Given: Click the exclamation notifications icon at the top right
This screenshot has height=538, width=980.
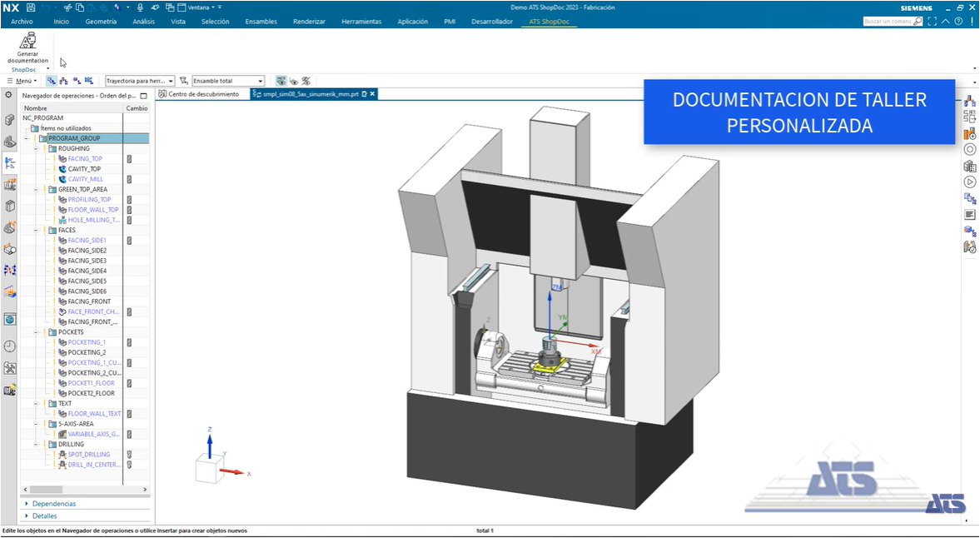Looking at the screenshot, I should [972, 22].
